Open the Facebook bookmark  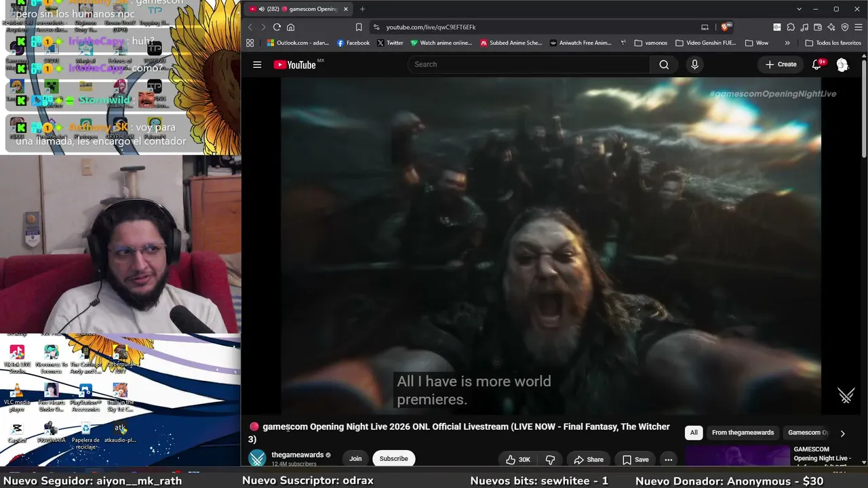[353, 43]
